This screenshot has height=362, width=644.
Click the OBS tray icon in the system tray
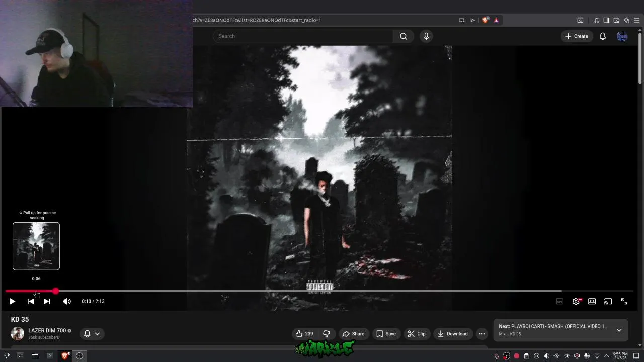click(506, 356)
